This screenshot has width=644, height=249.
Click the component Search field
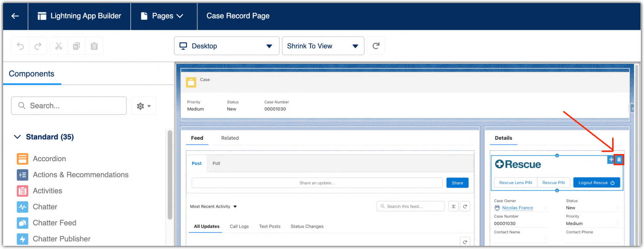69,106
